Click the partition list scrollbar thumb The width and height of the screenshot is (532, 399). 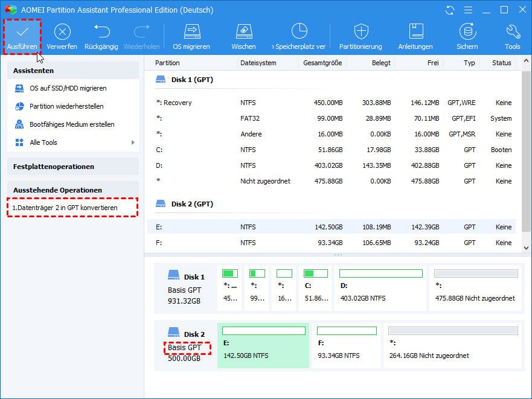526,151
